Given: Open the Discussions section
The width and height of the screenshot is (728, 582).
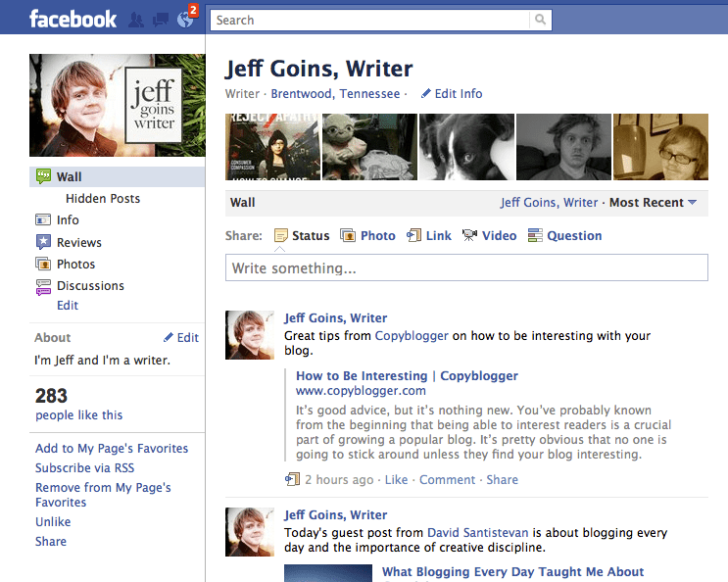Looking at the screenshot, I should click(90, 285).
